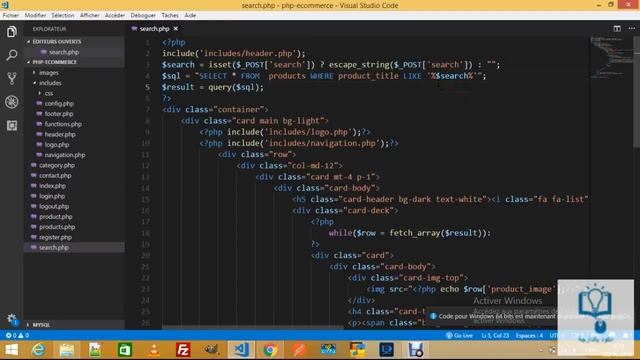
Task: Open the Debug view in activity bar
Action: [x=11, y=102]
